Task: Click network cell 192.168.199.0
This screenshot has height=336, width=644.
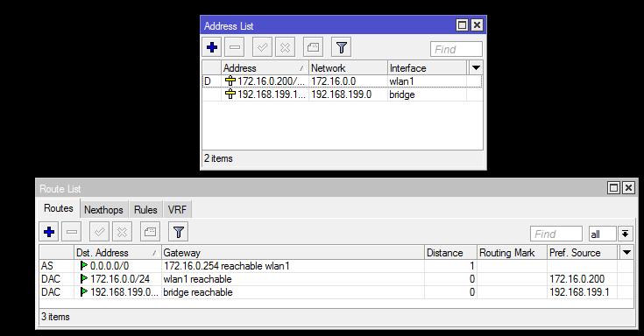Action: point(341,94)
